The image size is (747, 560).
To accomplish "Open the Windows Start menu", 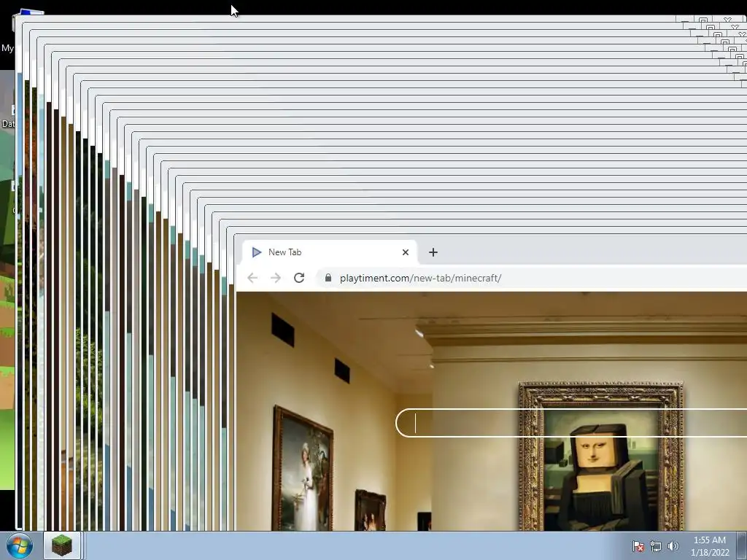I will (20, 545).
